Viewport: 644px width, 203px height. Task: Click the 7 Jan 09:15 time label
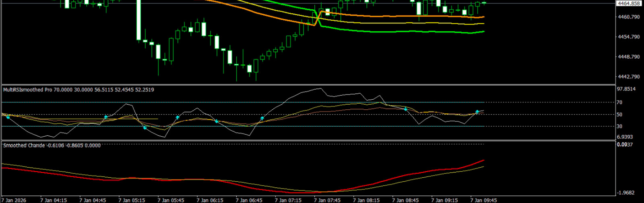click(x=444, y=200)
